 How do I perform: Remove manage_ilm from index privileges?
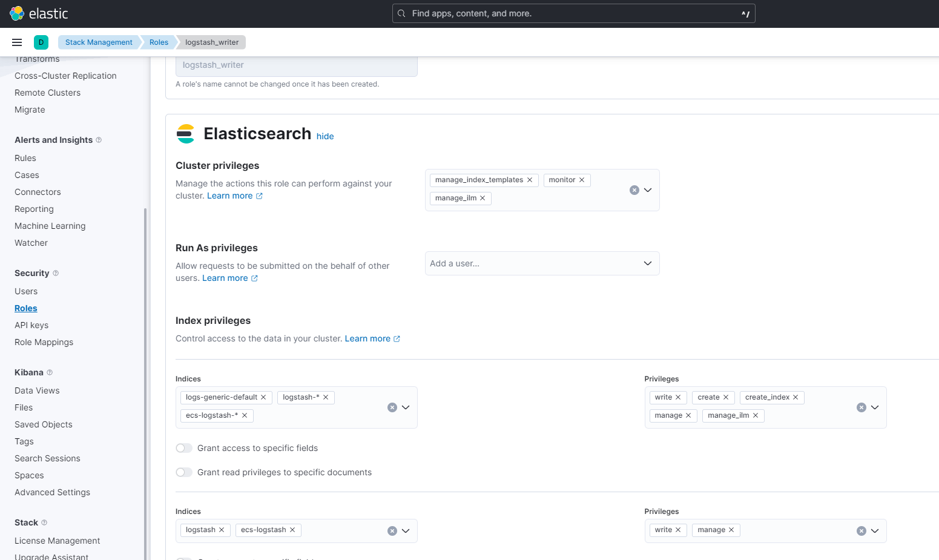756,415
